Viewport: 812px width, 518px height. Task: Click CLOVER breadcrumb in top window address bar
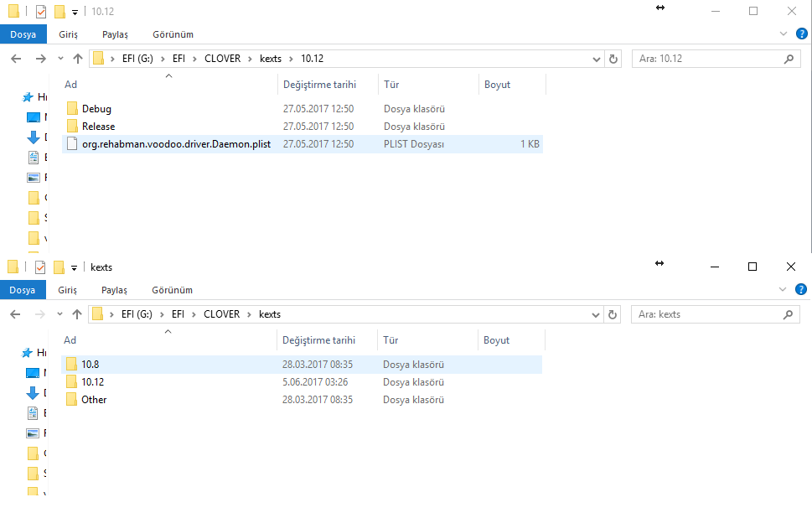pos(222,59)
